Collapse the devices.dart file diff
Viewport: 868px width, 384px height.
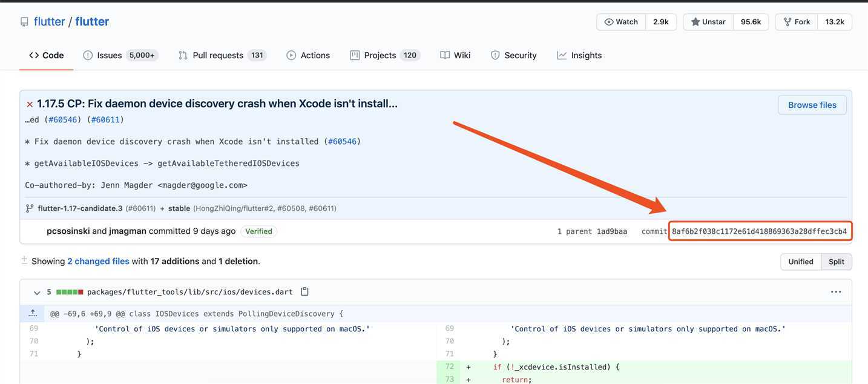tap(37, 293)
